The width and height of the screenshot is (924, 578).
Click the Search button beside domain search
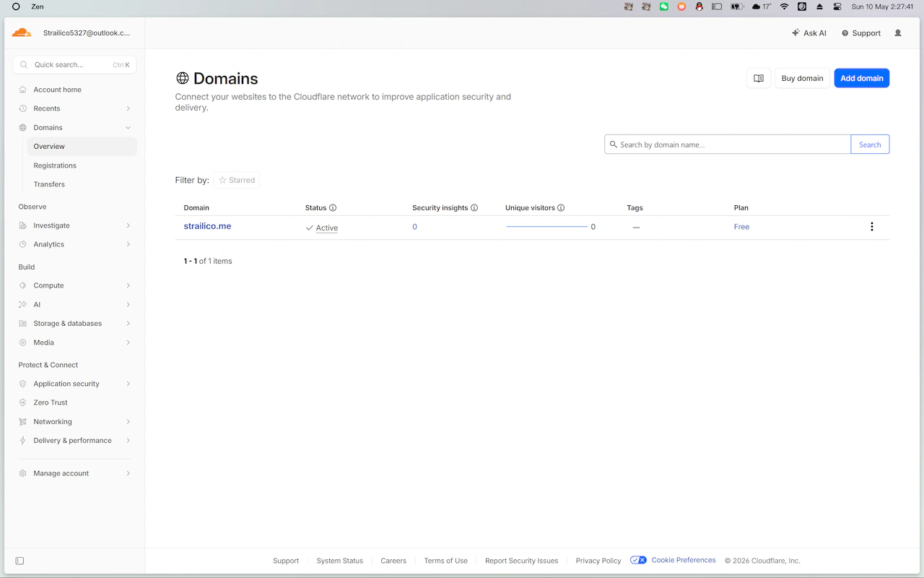tap(870, 144)
